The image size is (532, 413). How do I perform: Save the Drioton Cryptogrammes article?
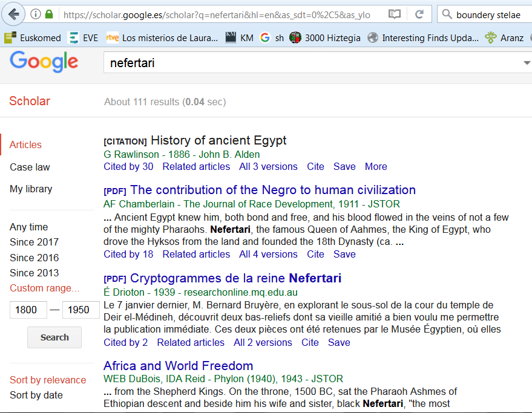coord(339,342)
